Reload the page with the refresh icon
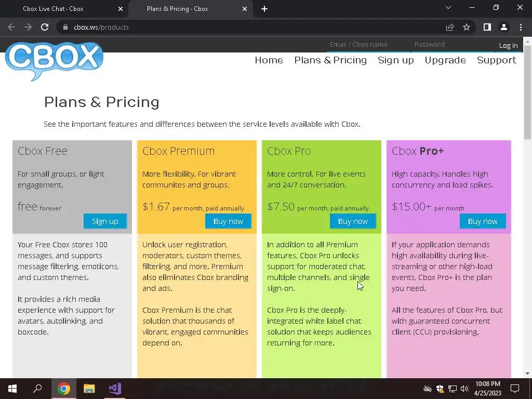The width and height of the screenshot is (532, 399). click(x=45, y=27)
